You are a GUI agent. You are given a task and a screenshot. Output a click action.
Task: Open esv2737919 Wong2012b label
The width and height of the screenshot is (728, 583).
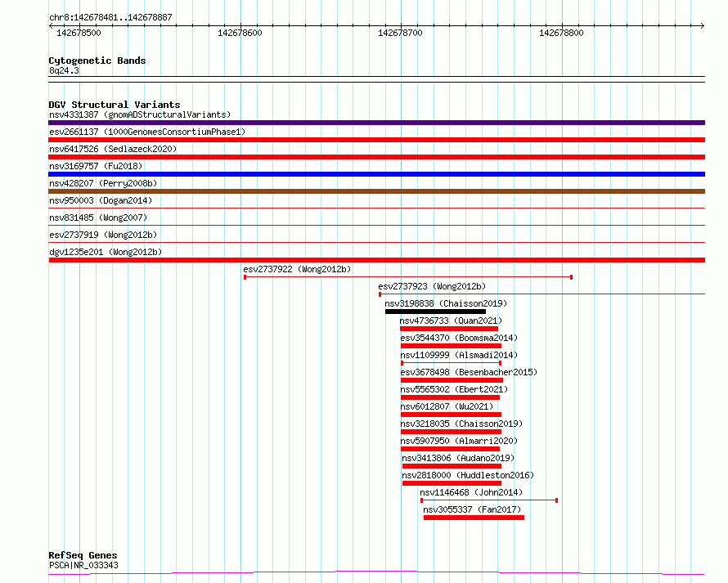(x=103, y=235)
